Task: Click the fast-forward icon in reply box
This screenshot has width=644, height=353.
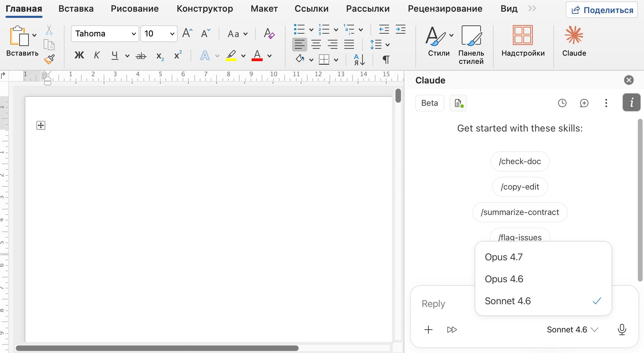Action: 452,330
